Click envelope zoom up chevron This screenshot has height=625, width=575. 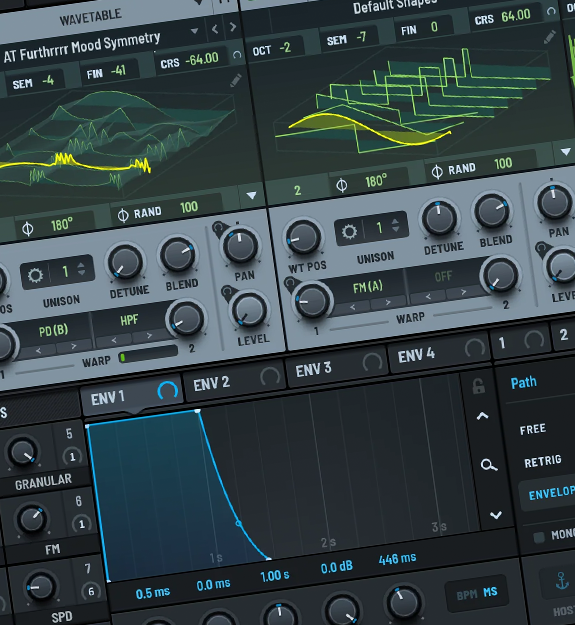[483, 416]
